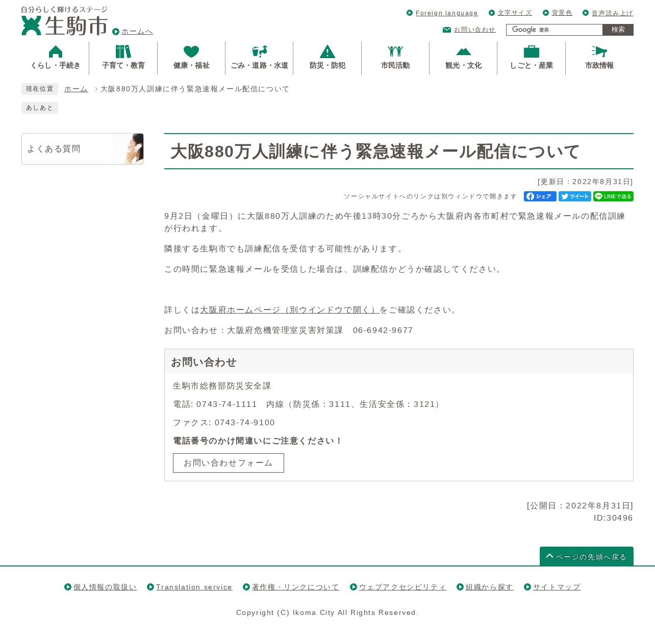Open the 組織から探す footer link
This screenshot has width=655, height=644.
point(489,587)
